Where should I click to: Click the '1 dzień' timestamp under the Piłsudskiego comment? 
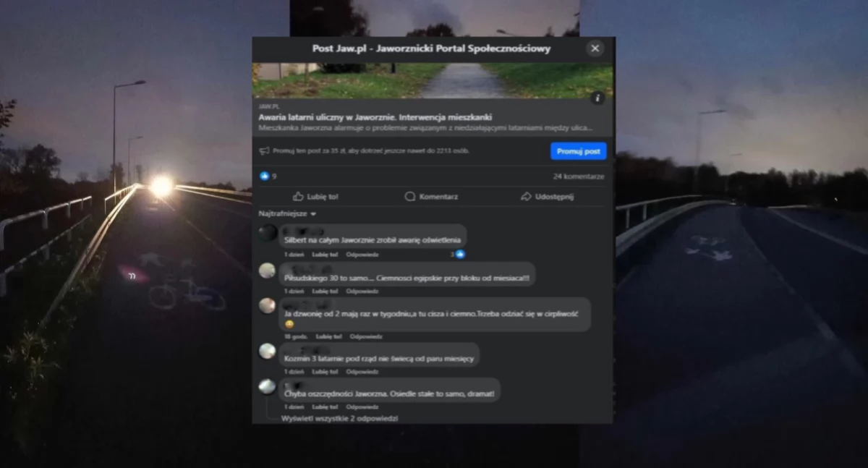[x=294, y=291]
